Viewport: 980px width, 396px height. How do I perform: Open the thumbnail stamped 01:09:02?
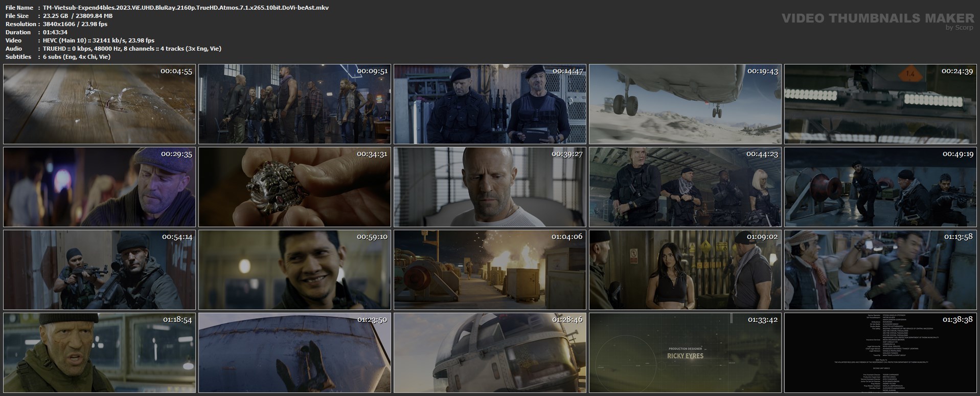tap(685, 270)
